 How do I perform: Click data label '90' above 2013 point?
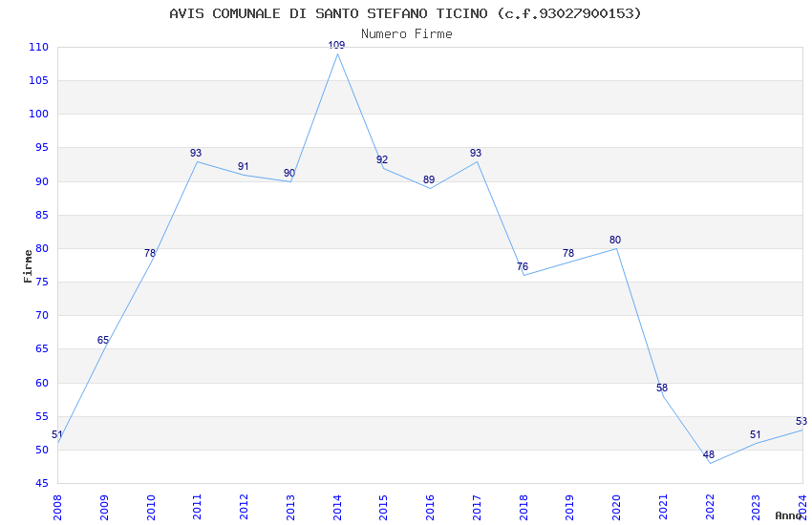click(x=289, y=173)
